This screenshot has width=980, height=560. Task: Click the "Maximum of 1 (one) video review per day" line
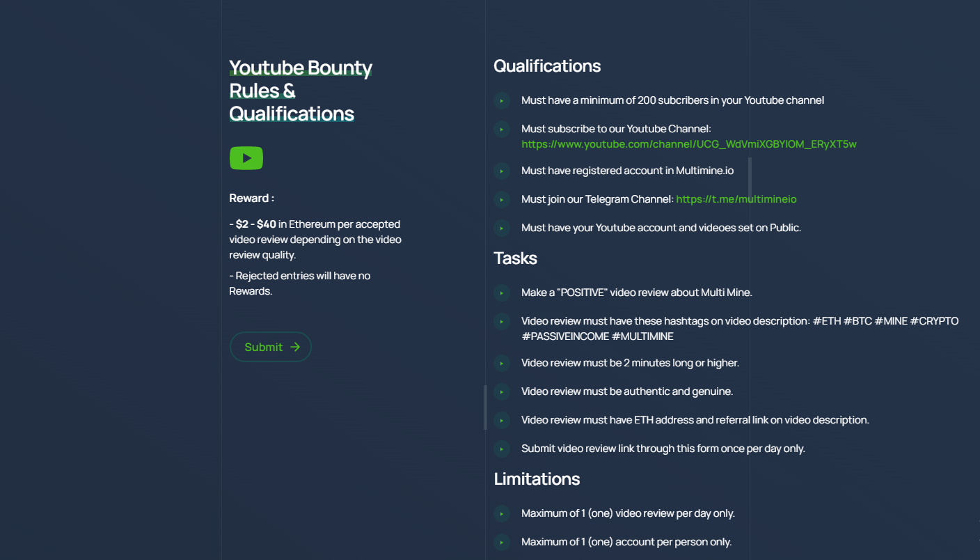pyautogui.click(x=628, y=513)
